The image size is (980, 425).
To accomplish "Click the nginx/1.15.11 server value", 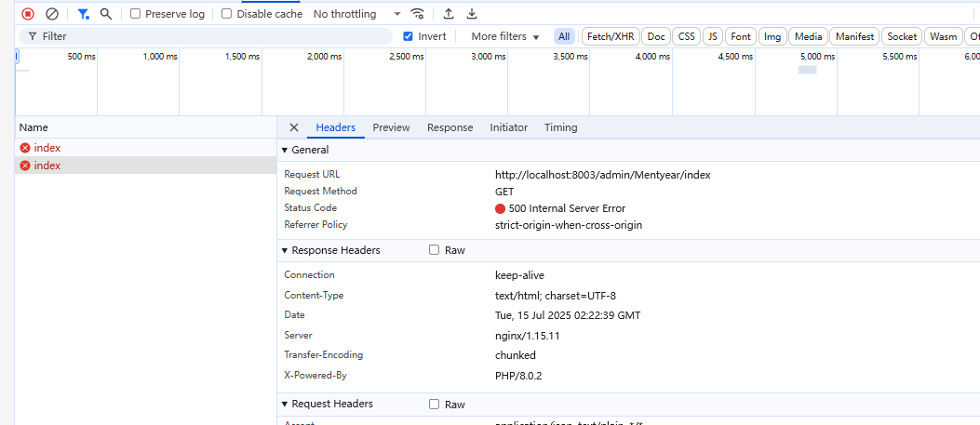I will [527, 336].
